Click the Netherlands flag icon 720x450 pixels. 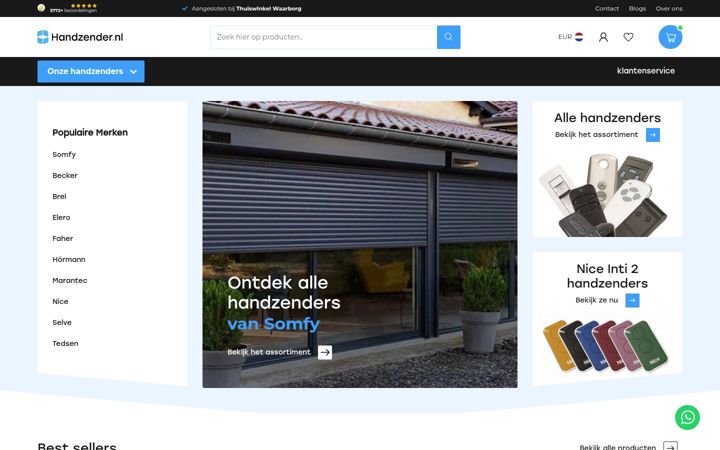click(579, 37)
